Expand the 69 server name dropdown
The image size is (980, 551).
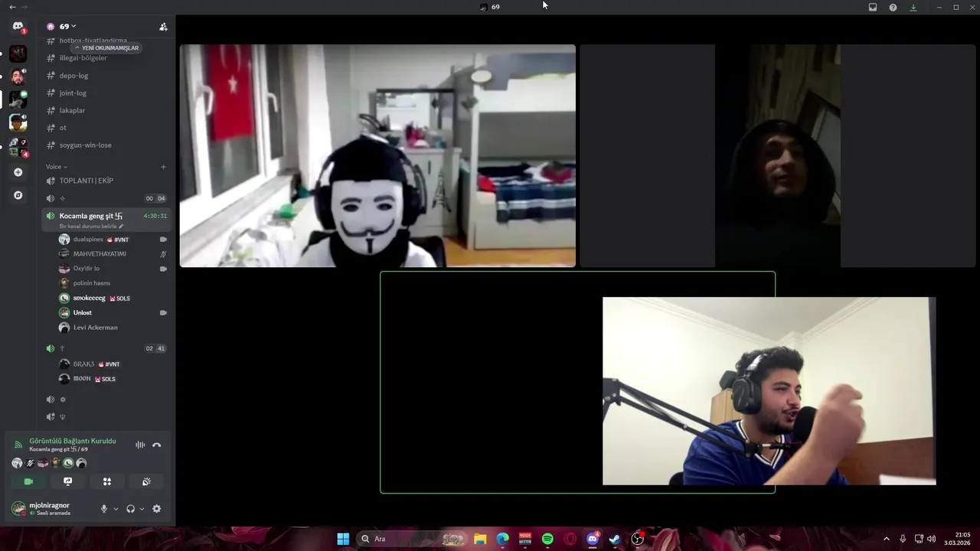click(x=67, y=27)
